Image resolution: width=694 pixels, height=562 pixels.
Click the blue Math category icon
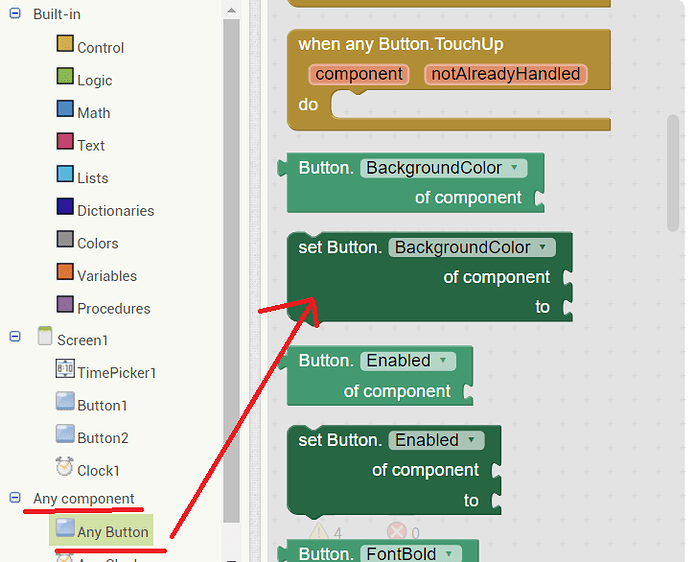pos(65,109)
